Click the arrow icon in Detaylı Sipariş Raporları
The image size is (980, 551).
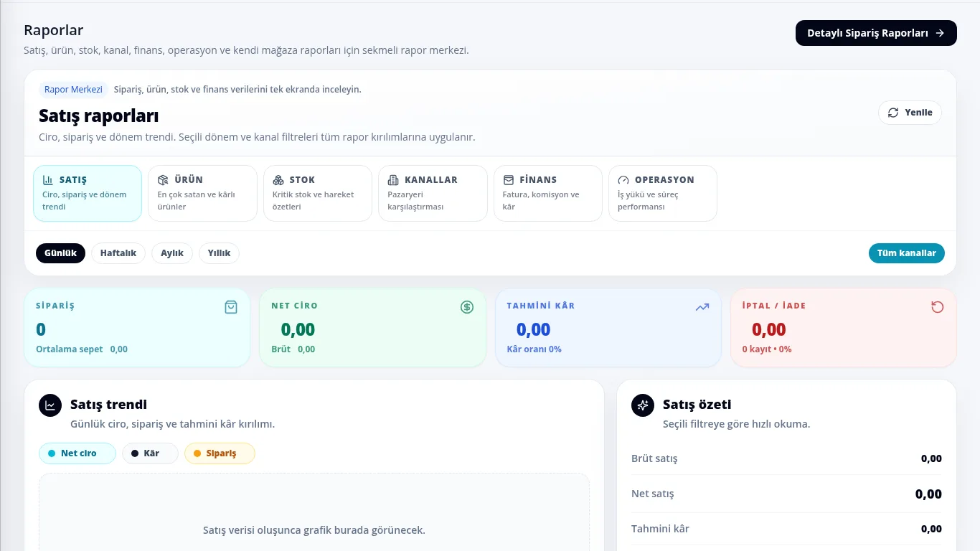click(940, 33)
